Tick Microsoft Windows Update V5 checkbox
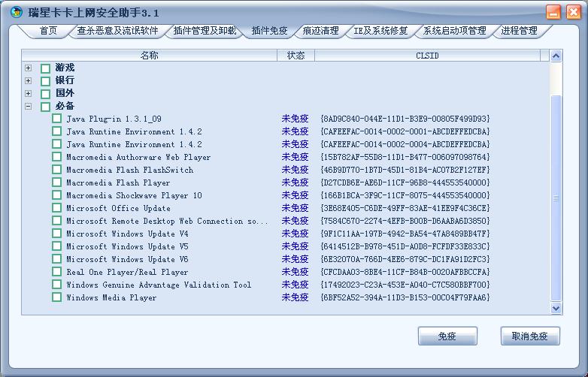588x377 pixels. click(x=56, y=246)
